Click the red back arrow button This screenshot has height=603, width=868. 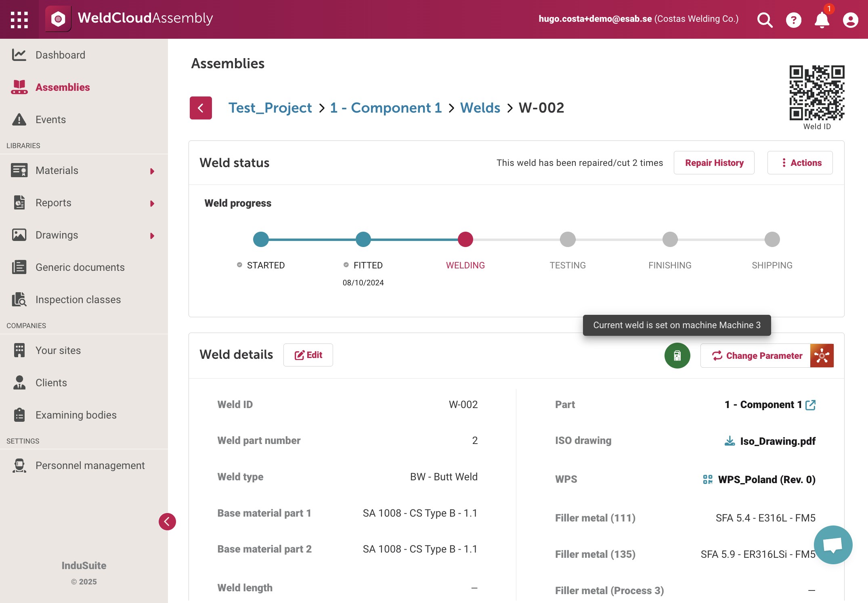(x=201, y=108)
